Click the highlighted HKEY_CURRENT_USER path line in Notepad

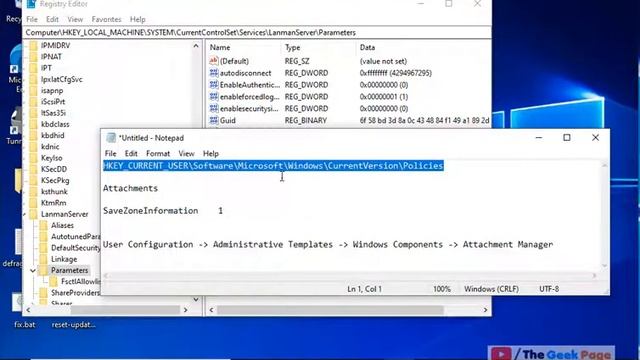pyautogui.click(x=273, y=166)
